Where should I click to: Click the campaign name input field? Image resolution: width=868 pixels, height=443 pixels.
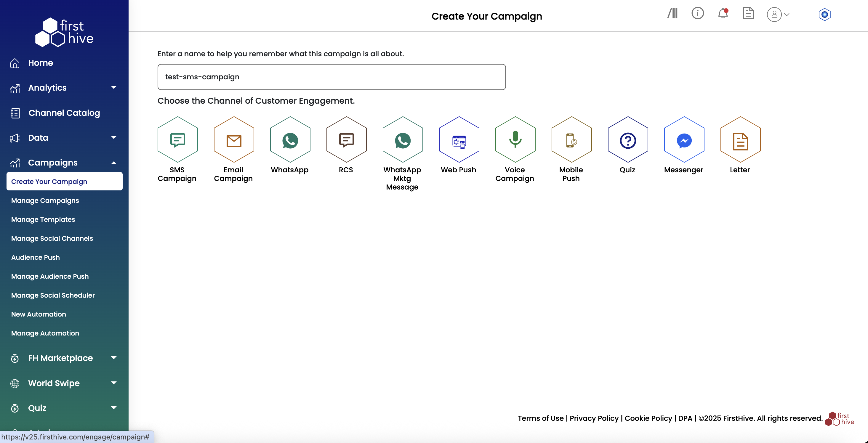click(x=331, y=77)
